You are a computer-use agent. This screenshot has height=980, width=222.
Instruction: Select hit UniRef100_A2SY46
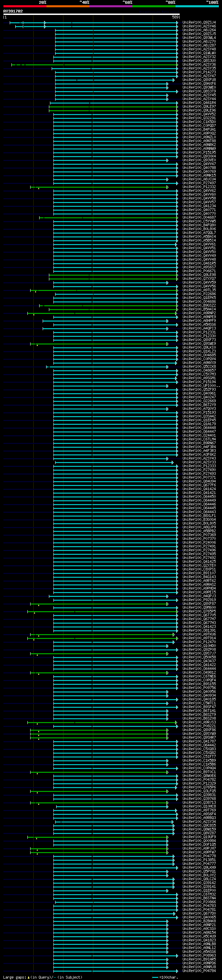pos(199,26)
